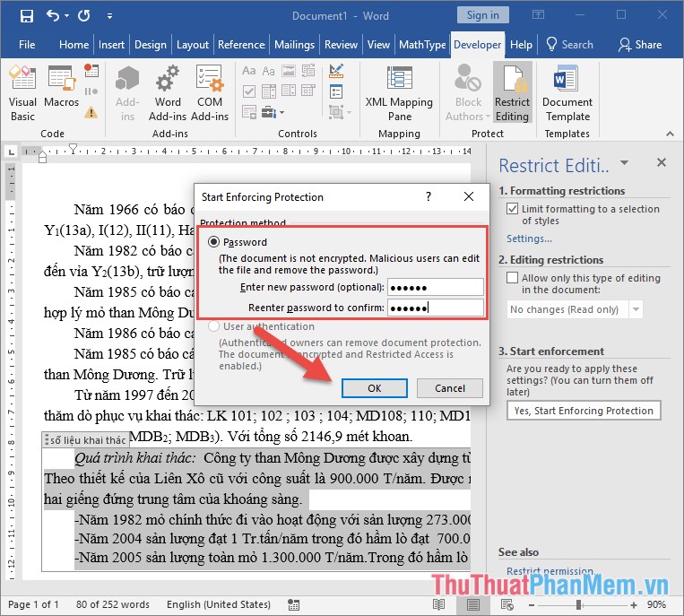
Task: Switch to the Insert tab
Action: click(111, 45)
